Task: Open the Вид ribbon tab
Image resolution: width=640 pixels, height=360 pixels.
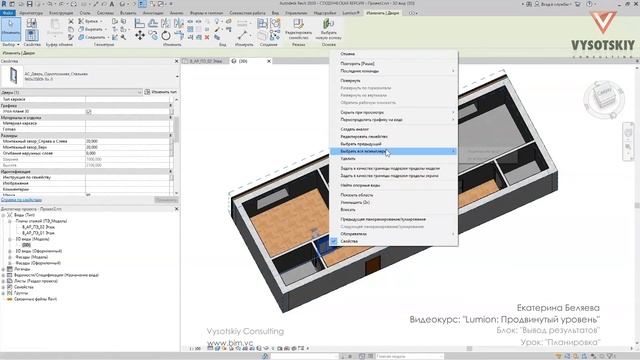Action: coord(276,13)
